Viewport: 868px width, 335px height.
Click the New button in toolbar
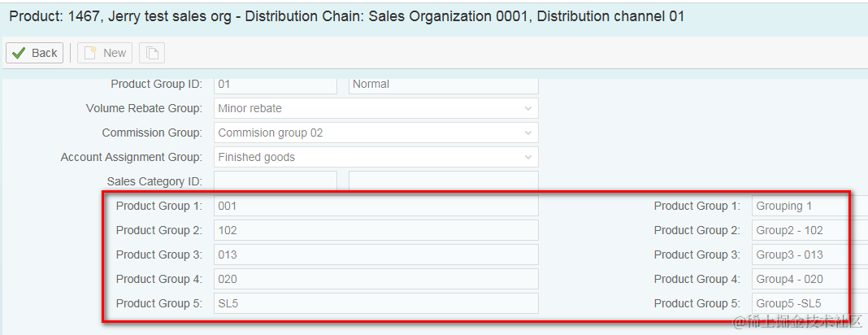(105, 53)
